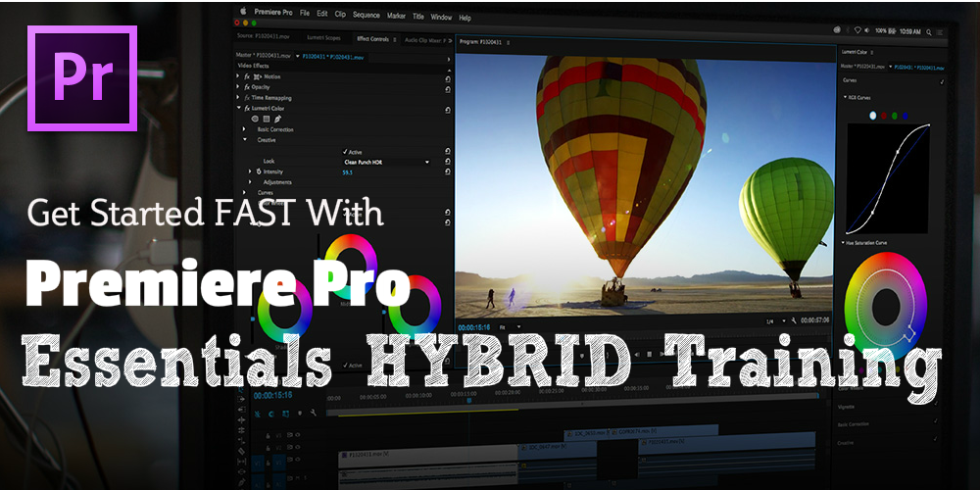
Task: Select the green curve channel
Action: (895, 116)
